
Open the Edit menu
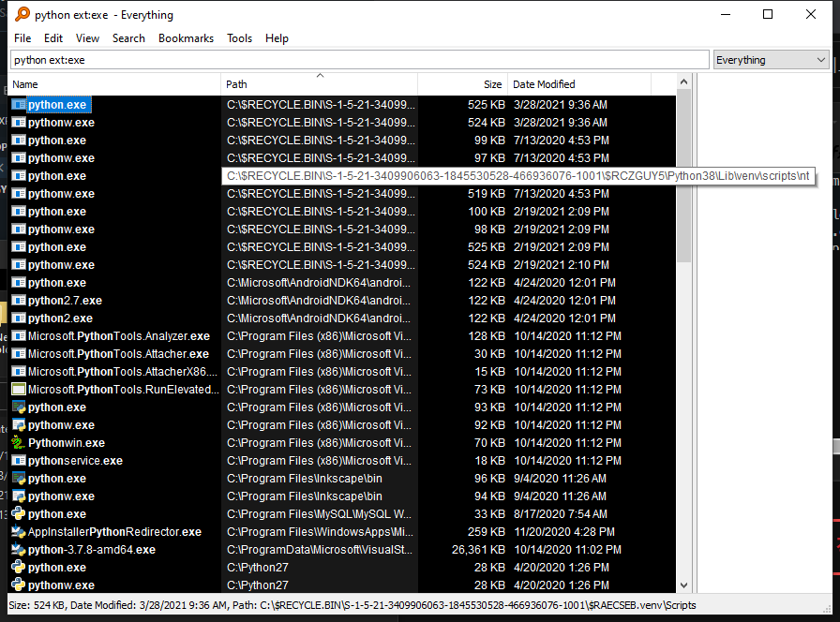pyautogui.click(x=53, y=38)
